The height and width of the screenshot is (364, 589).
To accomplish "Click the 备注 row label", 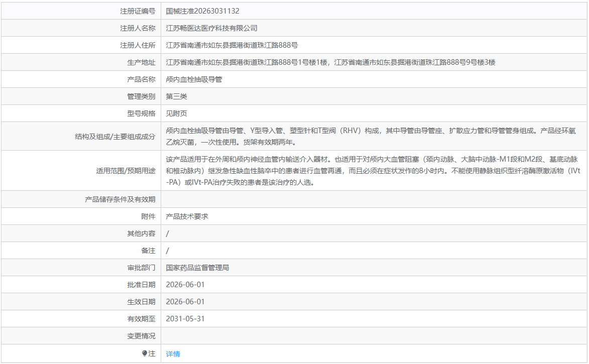I will [148, 251].
